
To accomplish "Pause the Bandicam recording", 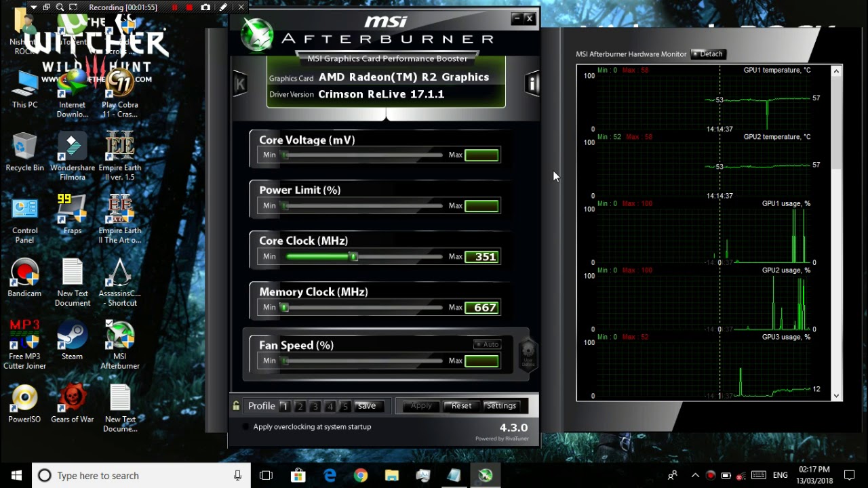I will click(174, 7).
